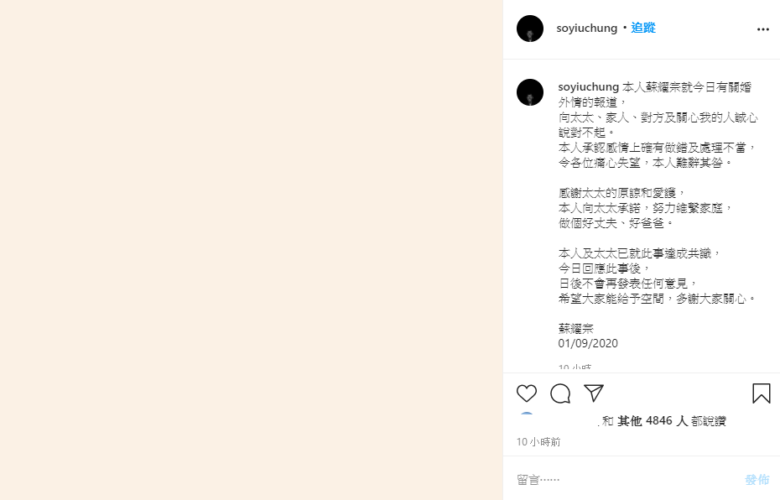
Task: Click the 蘇耀宗 signature line in caption
Action: [576, 328]
